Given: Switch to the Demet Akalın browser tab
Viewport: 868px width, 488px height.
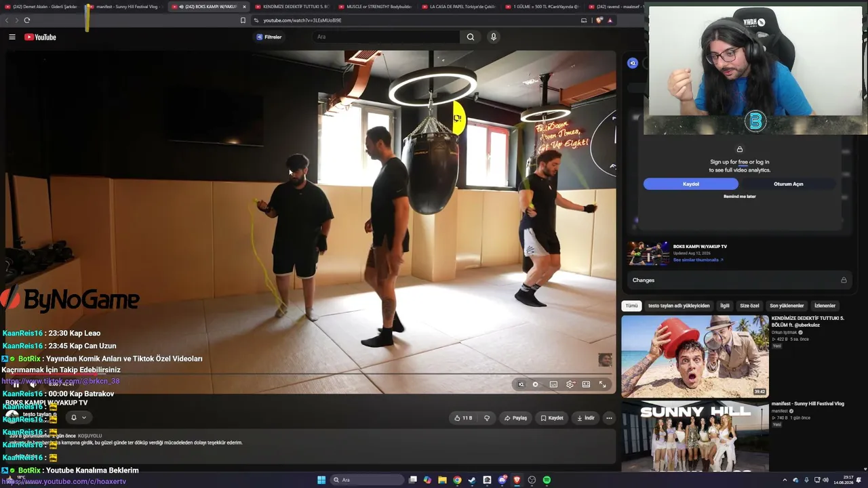Looking at the screenshot, I should [41, 7].
